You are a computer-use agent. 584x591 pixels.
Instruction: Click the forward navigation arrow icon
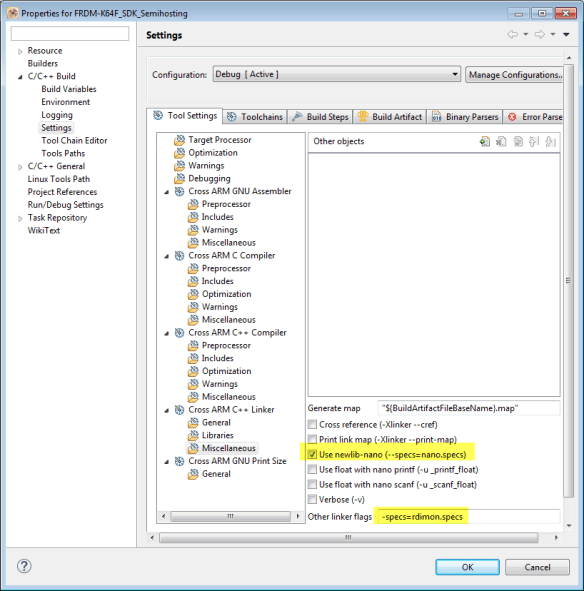tap(540, 34)
